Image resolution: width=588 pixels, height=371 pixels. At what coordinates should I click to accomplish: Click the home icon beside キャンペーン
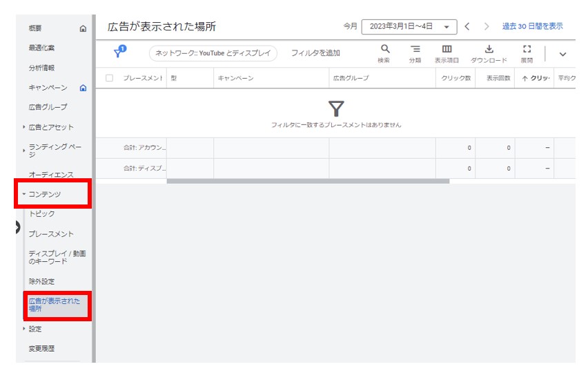click(83, 88)
